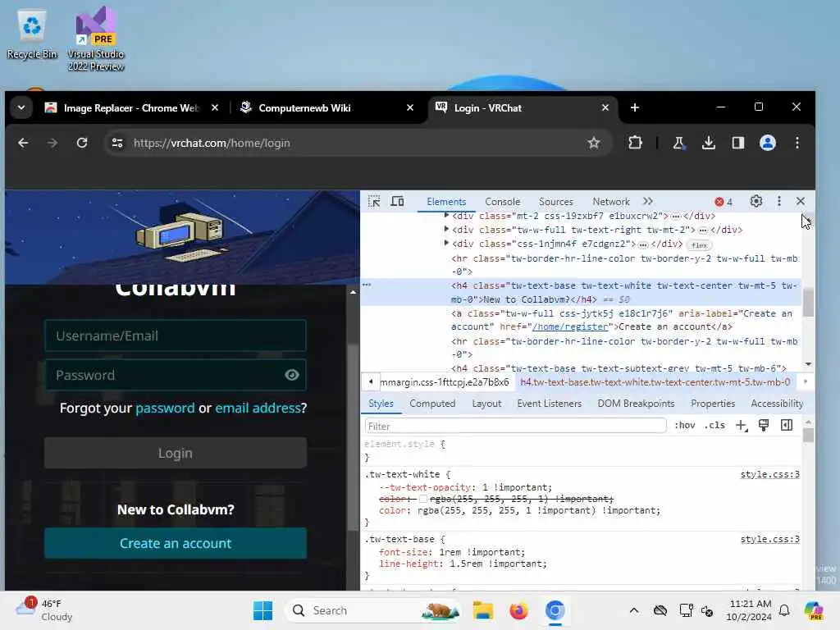Click the rgba color swatch
Screen dimensions: 840x630
click(x=423, y=500)
